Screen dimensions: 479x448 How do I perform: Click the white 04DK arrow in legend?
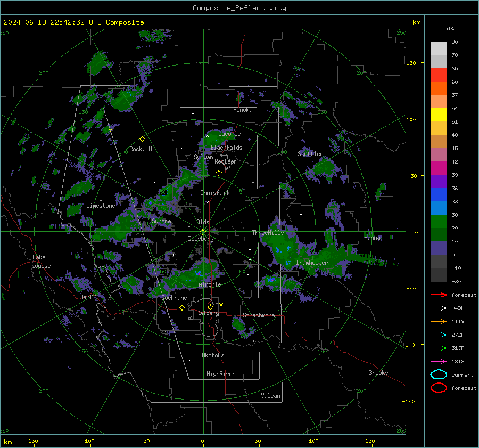[439, 308]
